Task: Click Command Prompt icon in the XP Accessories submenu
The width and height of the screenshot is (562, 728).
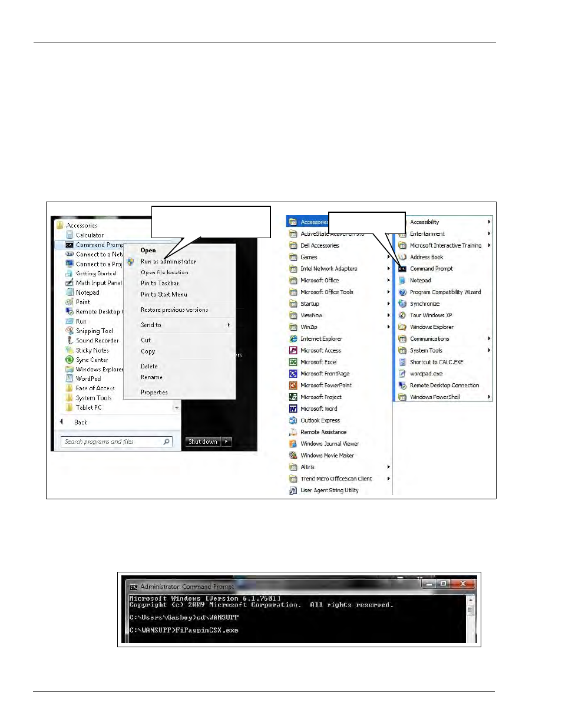Action: coord(402,269)
